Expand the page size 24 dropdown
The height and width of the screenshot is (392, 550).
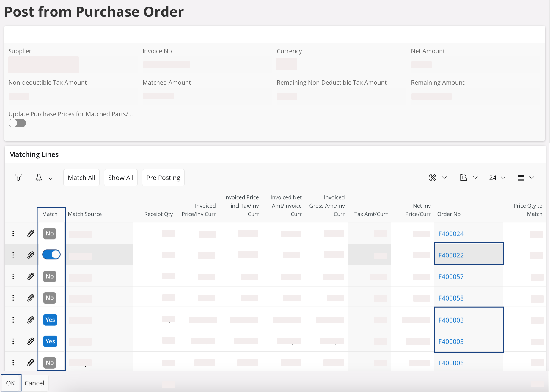tap(497, 178)
